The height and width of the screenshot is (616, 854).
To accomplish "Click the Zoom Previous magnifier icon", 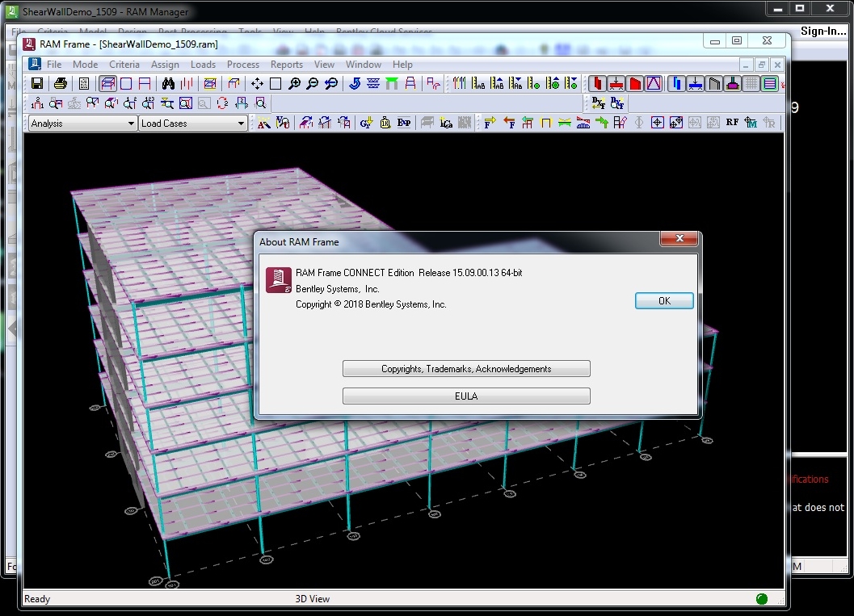I will [331, 83].
